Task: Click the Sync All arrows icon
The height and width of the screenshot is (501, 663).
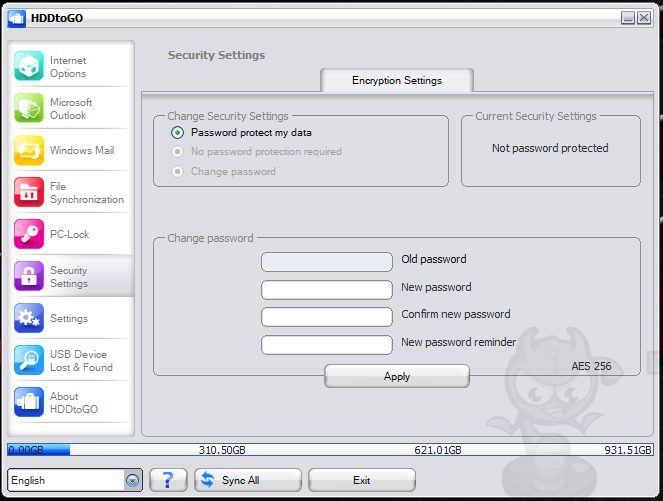Action: [207, 480]
